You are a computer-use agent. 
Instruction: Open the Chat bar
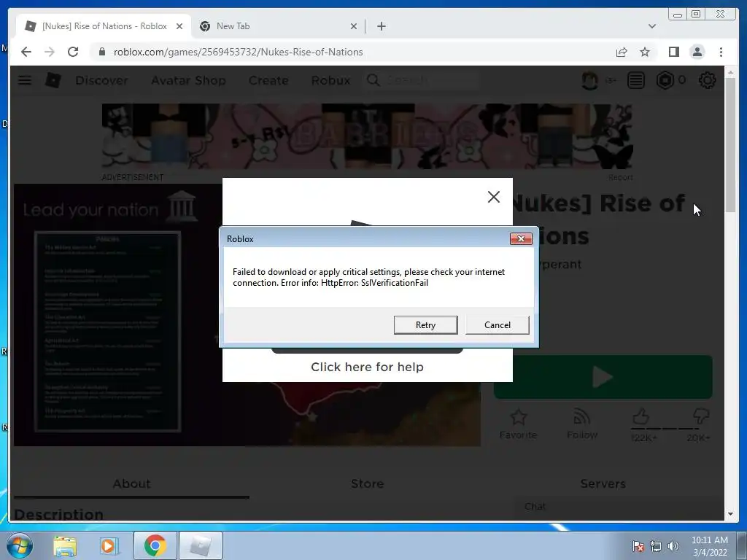coord(619,507)
